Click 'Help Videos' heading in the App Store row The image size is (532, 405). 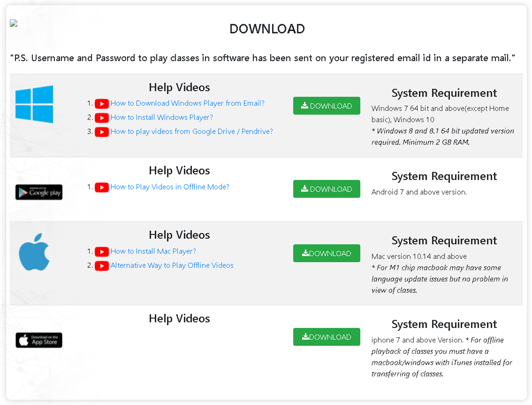pyautogui.click(x=180, y=319)
